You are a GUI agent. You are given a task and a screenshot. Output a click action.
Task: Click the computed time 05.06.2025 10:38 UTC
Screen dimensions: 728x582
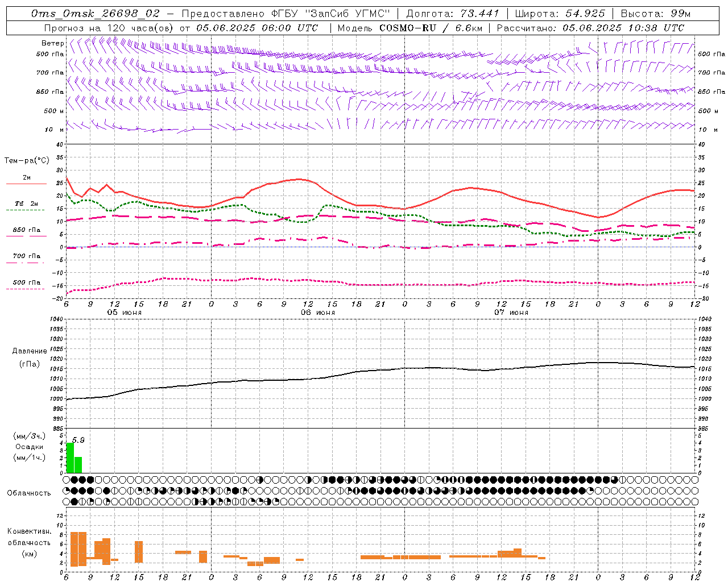point(623,28)
